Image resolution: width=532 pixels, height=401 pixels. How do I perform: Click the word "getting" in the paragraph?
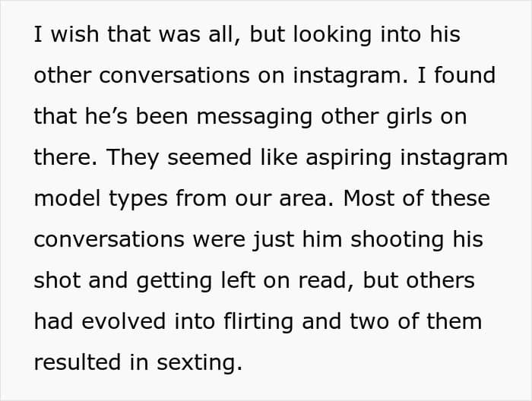pyautogui.click(x=174, y=281)
